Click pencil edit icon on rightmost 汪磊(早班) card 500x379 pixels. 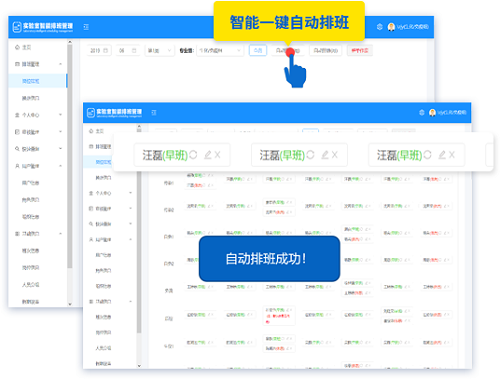tap(442, 155)
